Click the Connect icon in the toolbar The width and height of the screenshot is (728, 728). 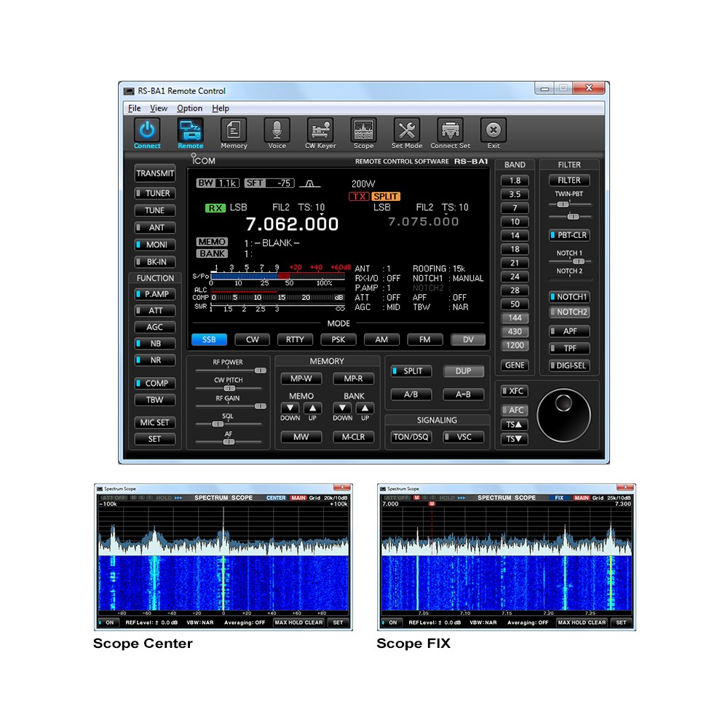click(x=146, y=131)
